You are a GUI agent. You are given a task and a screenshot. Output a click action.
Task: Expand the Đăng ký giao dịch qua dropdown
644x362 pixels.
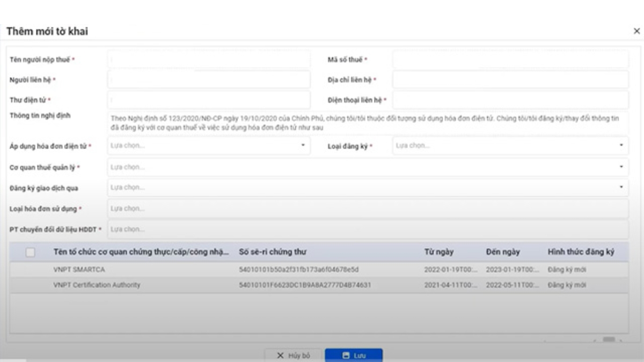[x=368, y=188]
